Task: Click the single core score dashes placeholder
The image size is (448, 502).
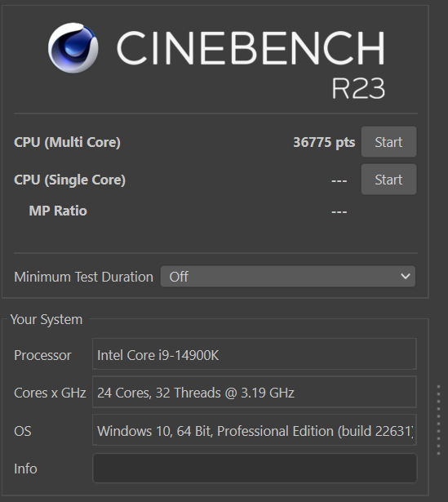Action: [x=339, y=181]
